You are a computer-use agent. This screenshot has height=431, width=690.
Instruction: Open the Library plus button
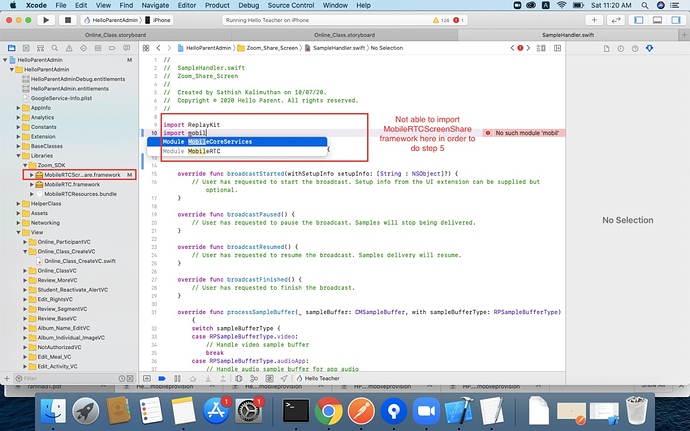[594, 20]
